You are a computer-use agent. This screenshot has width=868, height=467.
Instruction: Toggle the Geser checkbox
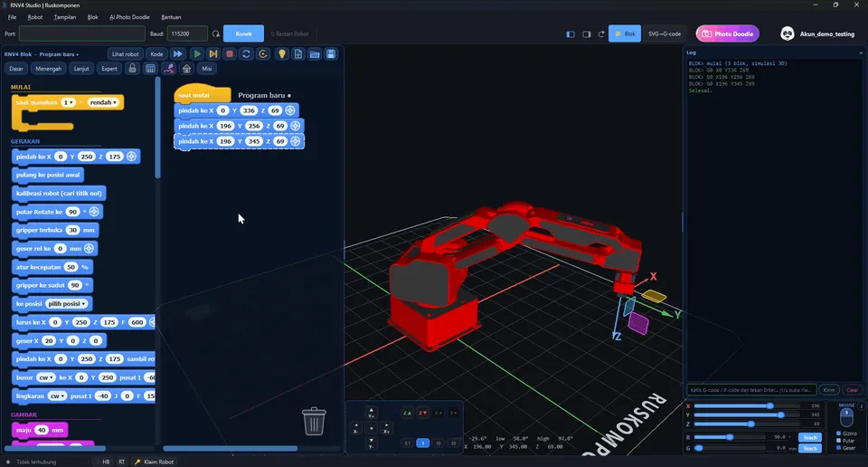tap(839, 448)
